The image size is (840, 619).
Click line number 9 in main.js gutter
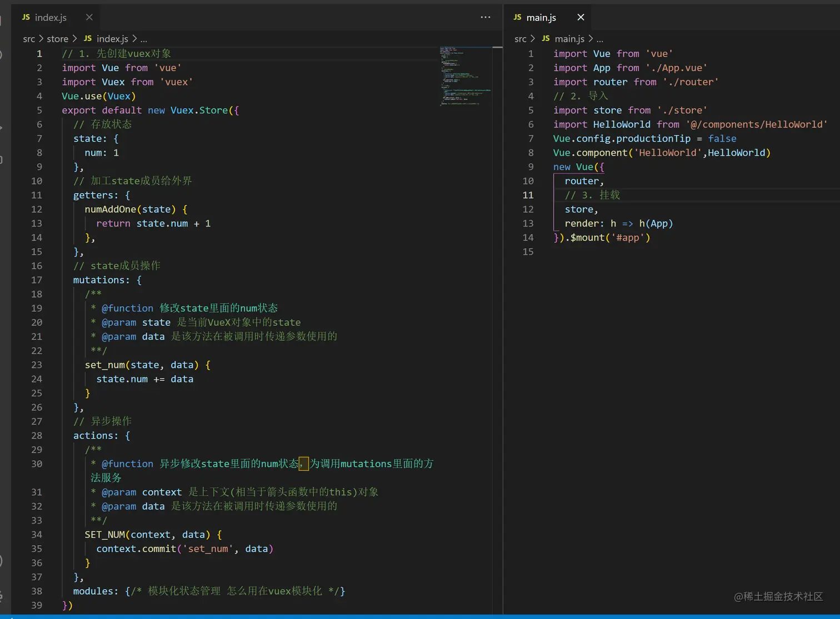(x=531, y=167)
